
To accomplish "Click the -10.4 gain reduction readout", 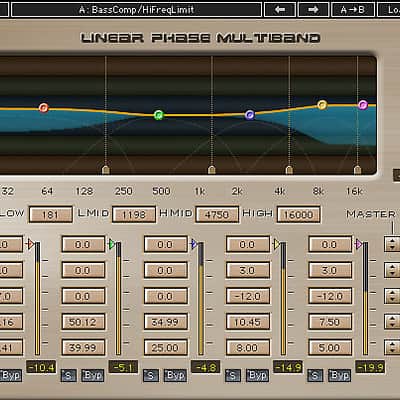I will point(41,367).
